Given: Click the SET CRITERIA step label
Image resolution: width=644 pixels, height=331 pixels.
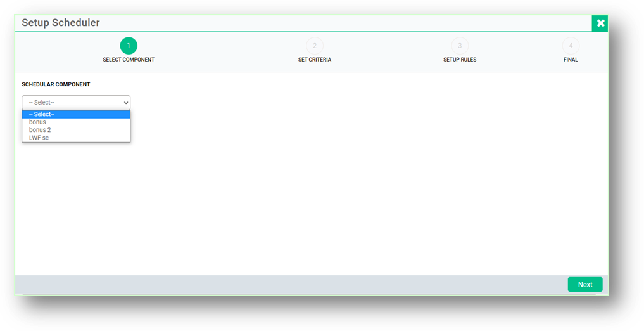Looking at the screenshot, I should pos(315,60).
